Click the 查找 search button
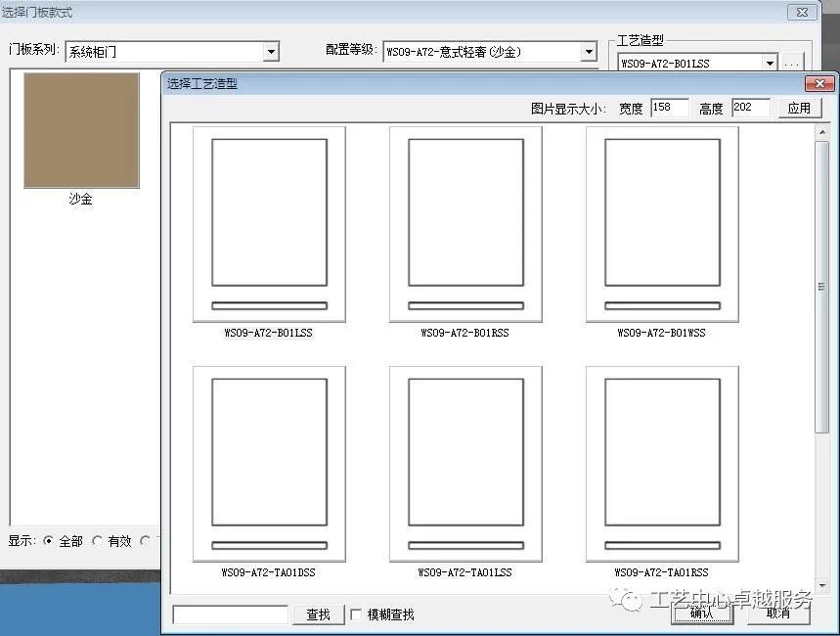This screenshot has height=636, width=840. (x=317, y=613)
